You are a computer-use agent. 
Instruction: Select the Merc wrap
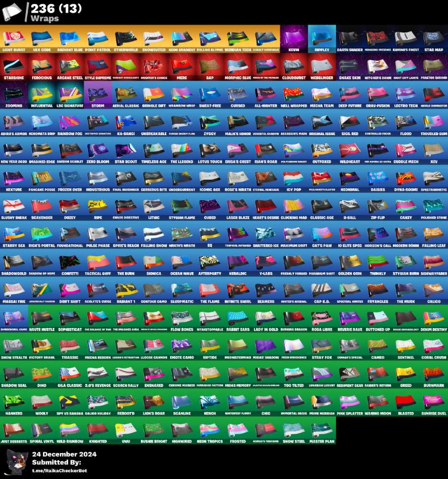point(182,67)
